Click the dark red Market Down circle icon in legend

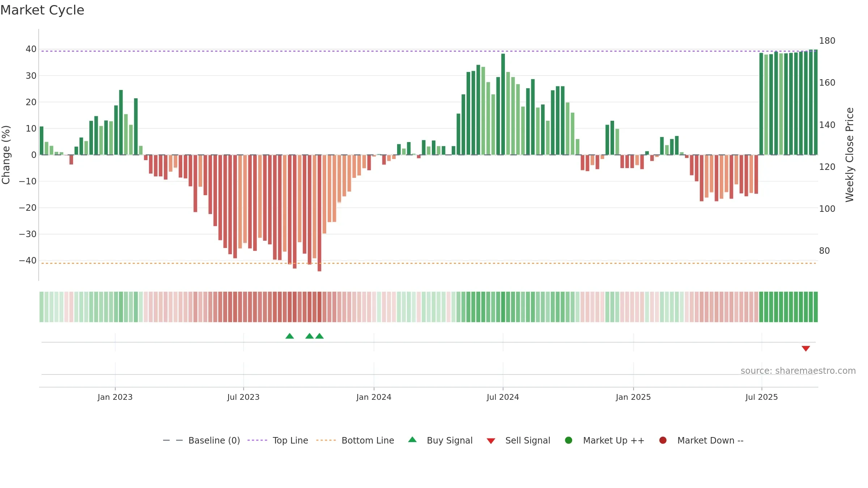663,440
